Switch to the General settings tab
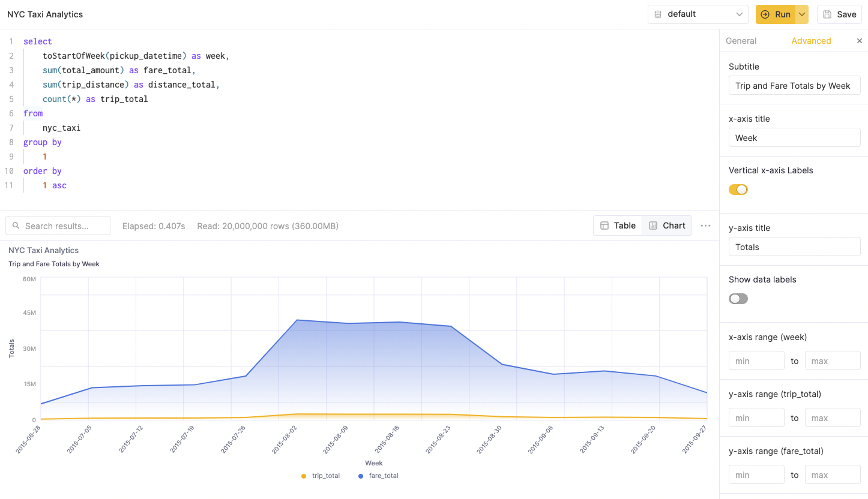The image size is (868, 499). coord(741,41)
